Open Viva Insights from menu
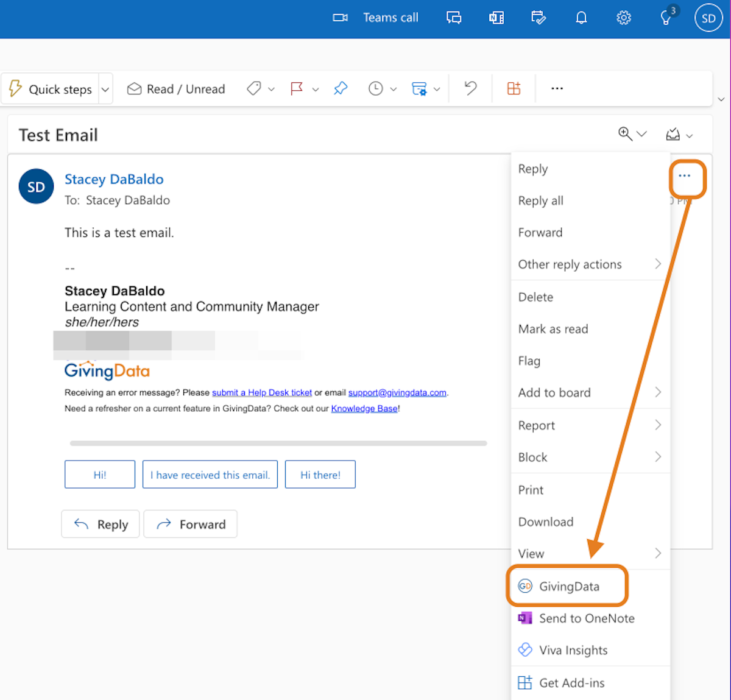731x700 pixels. point(590,650)
